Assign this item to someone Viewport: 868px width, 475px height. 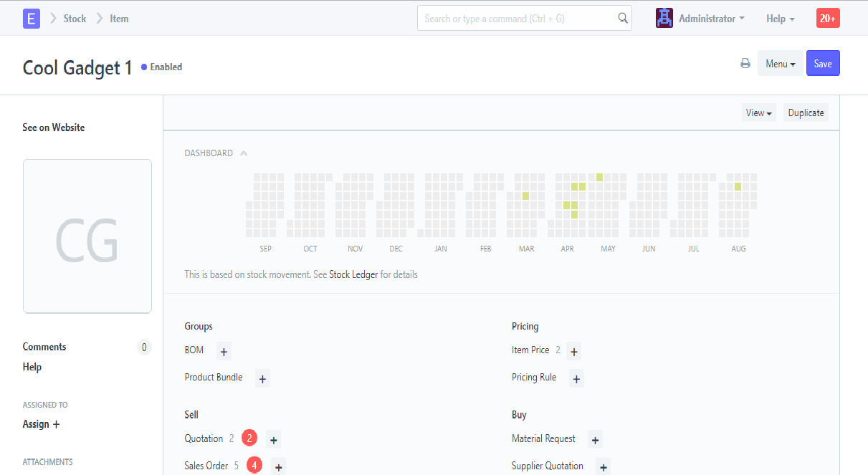[x=42, y=424]
